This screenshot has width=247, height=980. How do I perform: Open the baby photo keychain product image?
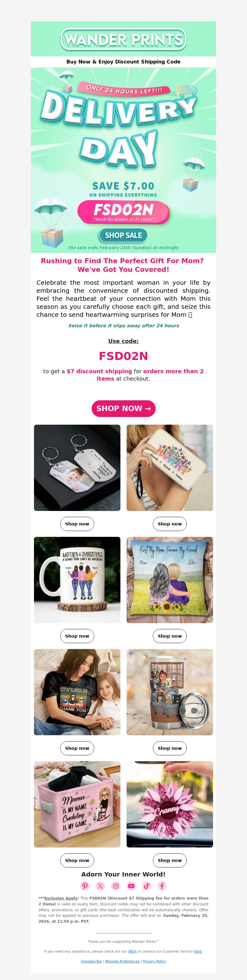77,468
